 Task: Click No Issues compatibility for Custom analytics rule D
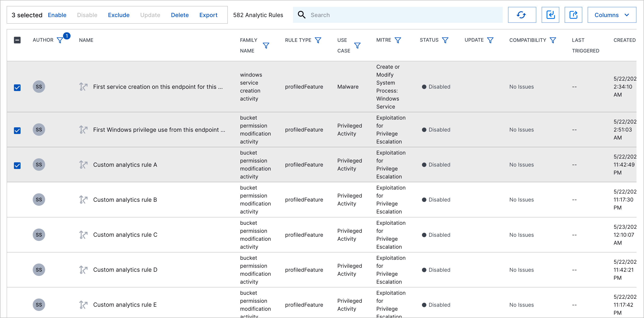tap(521, 270)
